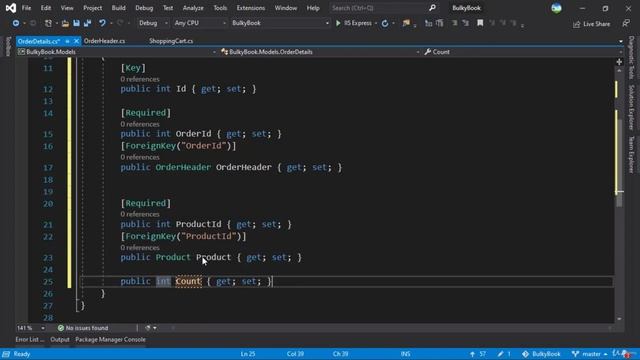
Task: Open the BulkyBook.Models project navigation dropdown
Action: pos(117,52)
